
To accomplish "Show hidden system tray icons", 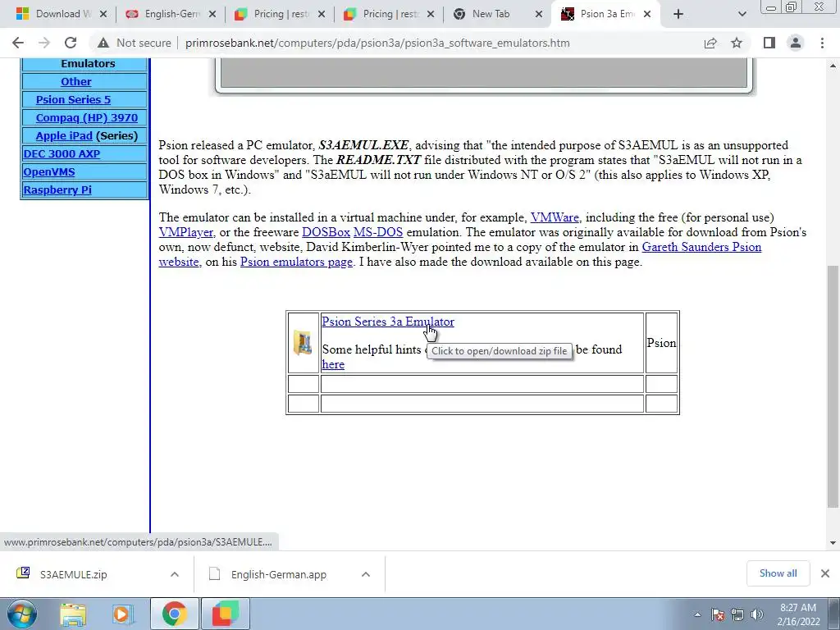I will point(697,615).
